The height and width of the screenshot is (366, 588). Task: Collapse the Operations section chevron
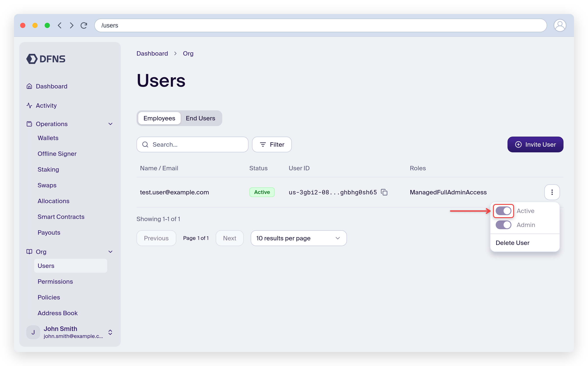tap(110, 124)
